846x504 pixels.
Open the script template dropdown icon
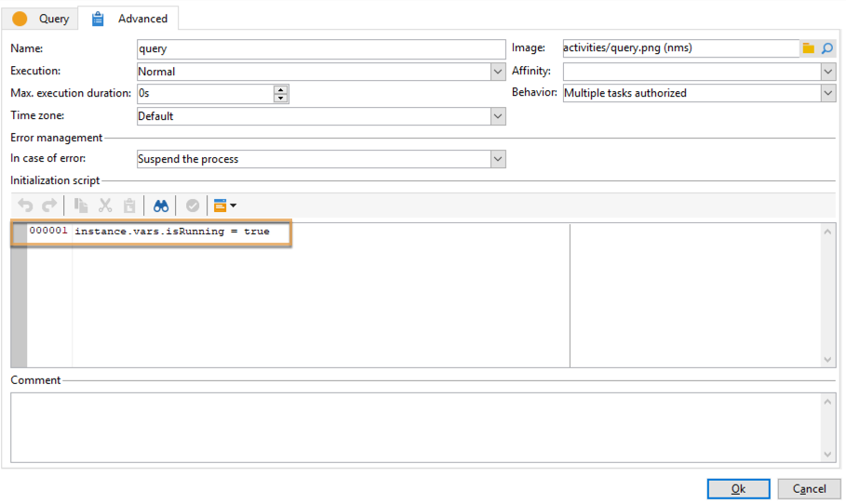click(x=225, y=206)
